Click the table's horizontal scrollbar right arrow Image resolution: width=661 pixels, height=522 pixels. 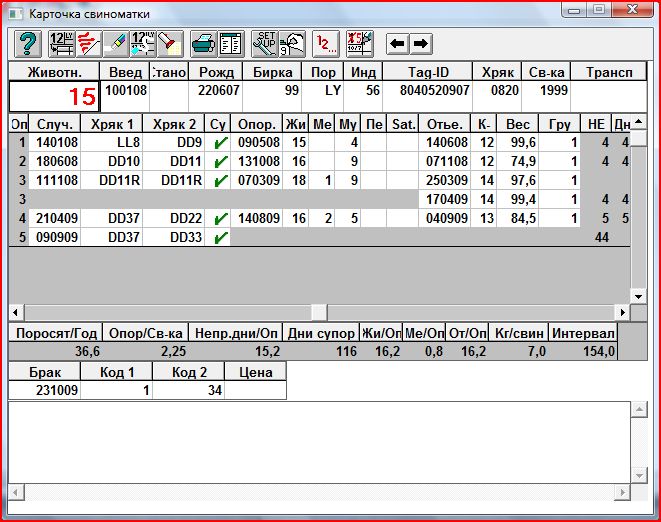(x=622, y=312)
